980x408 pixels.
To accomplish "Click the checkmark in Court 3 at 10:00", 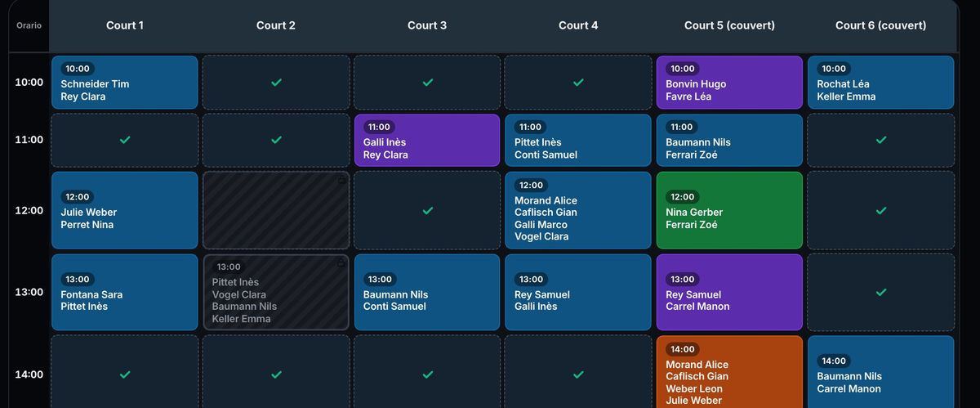I will pos(427,83).
